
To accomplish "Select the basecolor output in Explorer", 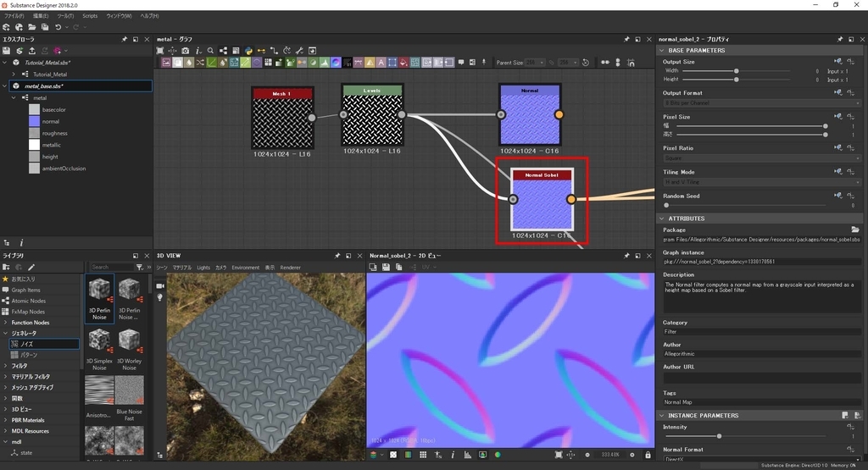I will tap(53, 109).
